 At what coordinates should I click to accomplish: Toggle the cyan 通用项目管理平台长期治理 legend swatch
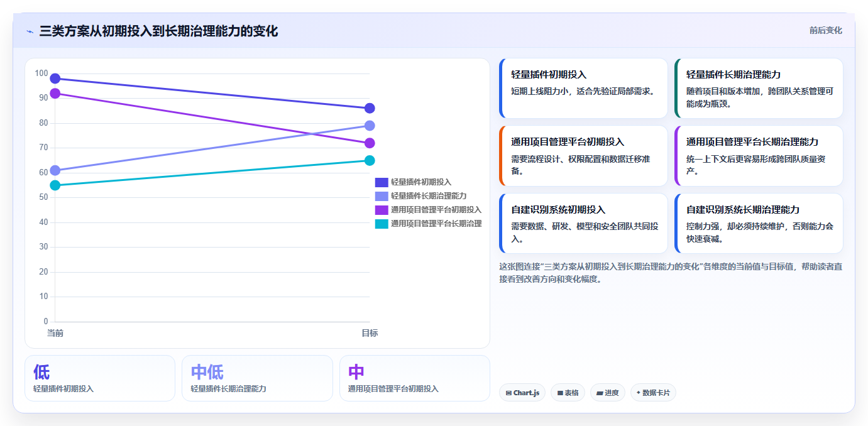coord(382,224)
